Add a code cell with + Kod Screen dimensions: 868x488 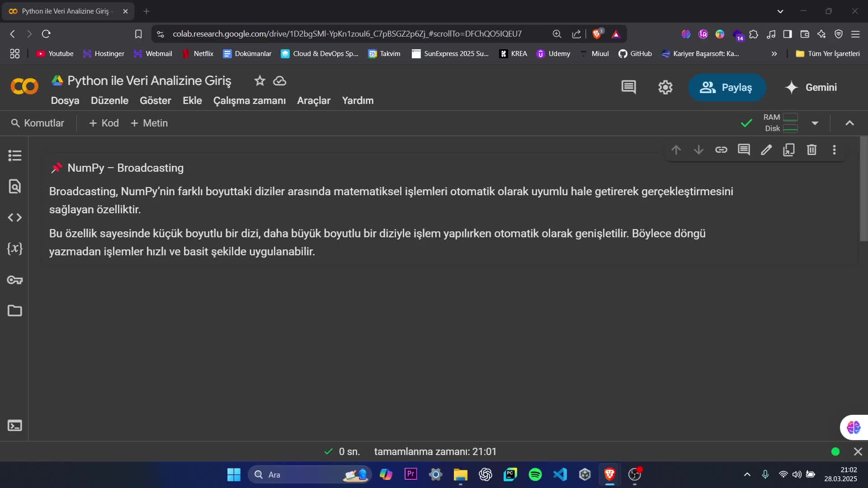(104, 123)
